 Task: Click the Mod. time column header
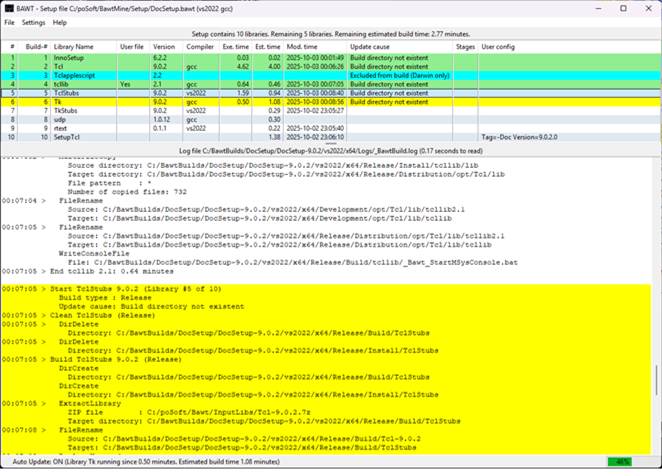301,46
